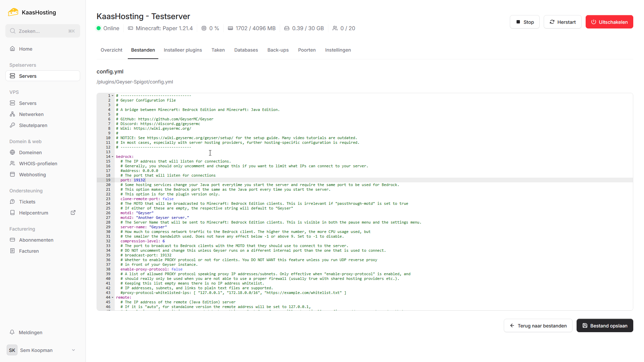Fold the comment block at line 1
644x362 pixels.
pyautogui.click(x=113, y=96)
